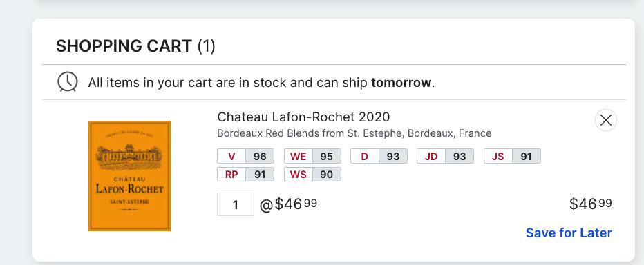Click the JD 93 rating badge
This screenshot has width=644, height=265.
click(446, 156)
